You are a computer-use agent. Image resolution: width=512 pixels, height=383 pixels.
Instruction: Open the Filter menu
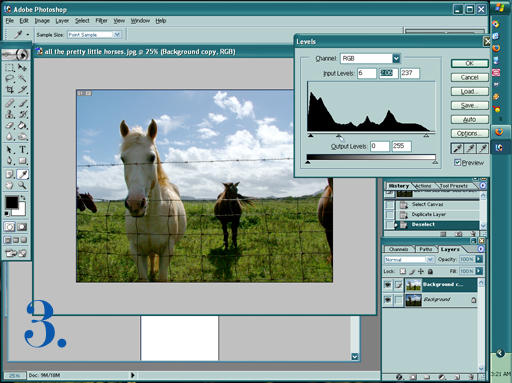point(101,21)
